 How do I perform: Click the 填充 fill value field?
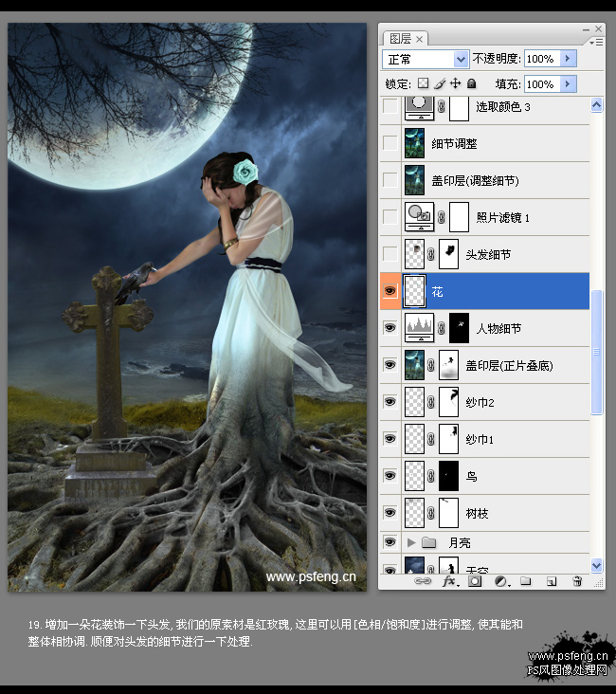[x=542, y=84]
